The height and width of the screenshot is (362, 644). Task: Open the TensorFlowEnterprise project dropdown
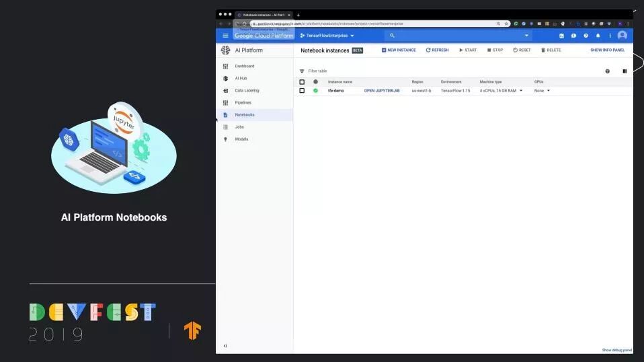click(327, 36)
